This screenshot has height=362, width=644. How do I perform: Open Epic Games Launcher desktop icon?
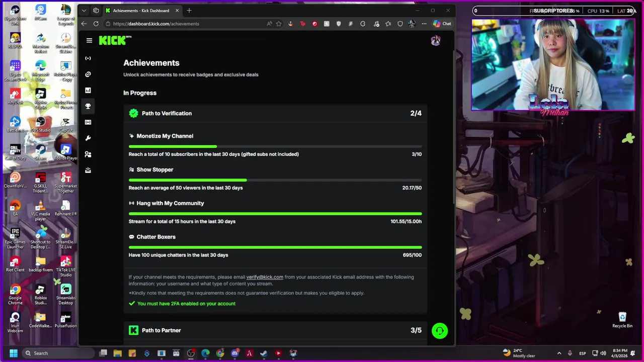click(15, 238)
